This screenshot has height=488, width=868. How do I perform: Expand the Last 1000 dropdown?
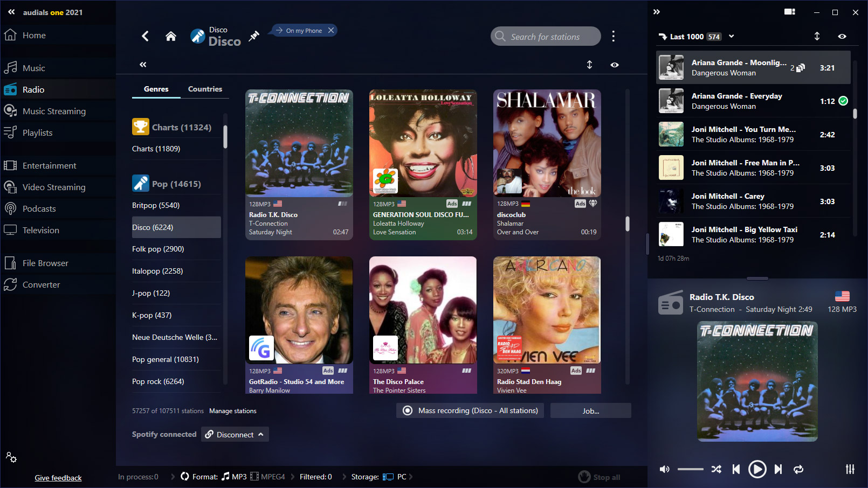tap(732, 36)
